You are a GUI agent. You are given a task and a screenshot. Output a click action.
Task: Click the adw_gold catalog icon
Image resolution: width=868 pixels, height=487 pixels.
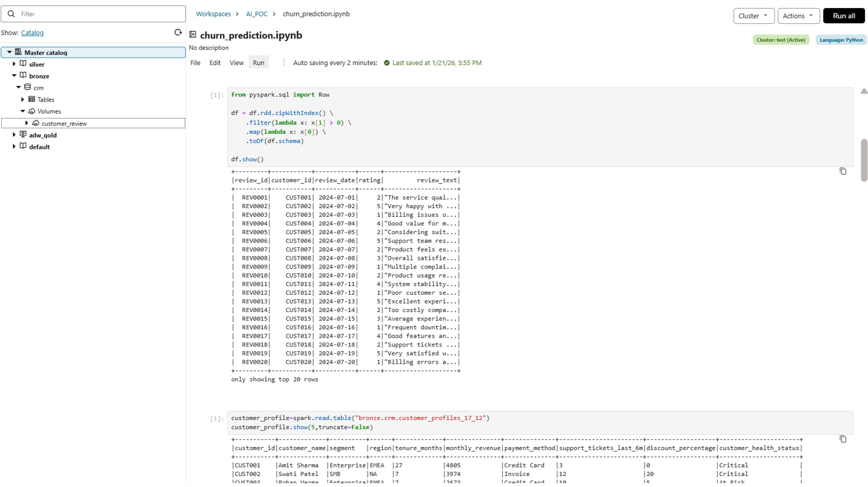click(x=23, y=135)
